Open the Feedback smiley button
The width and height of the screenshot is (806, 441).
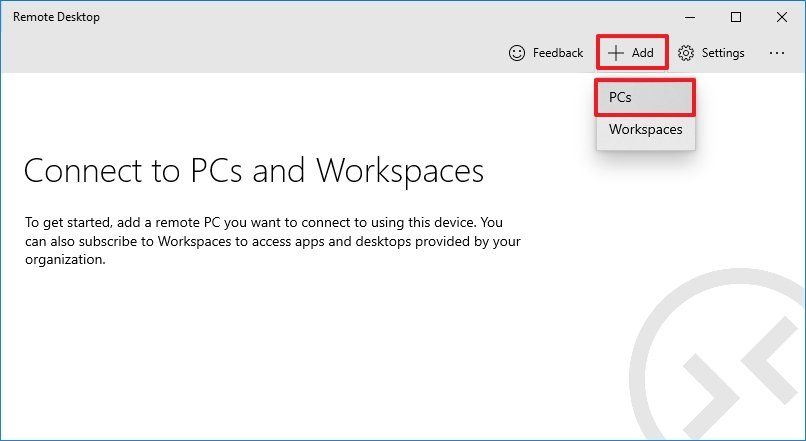pyautogui.click(x=546, y=53)
